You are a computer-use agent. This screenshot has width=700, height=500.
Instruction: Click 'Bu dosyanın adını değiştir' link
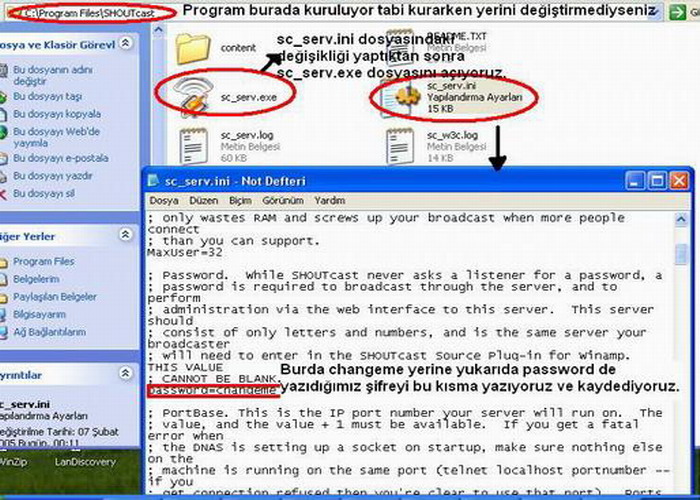(52, 75)
